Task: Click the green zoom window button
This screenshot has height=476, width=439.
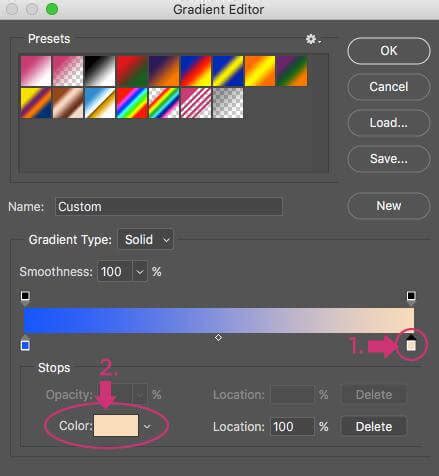Action: click(52, 9)
